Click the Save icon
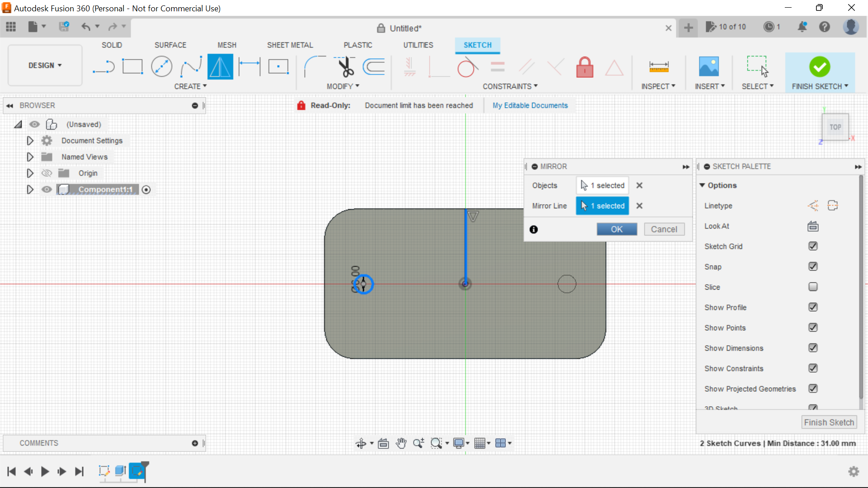Image resolution: width=868 pixels, height=488 pixels. click(x=64, y=27)
